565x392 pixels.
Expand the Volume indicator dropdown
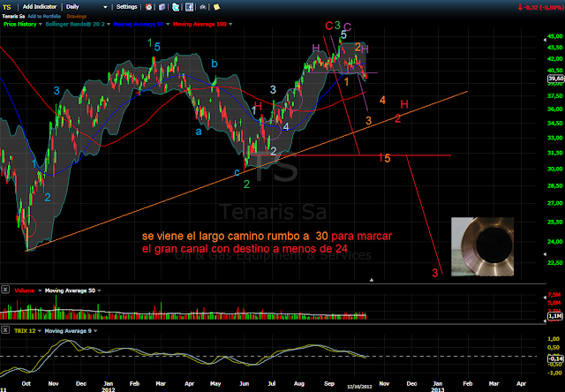[x=40, y=290]
